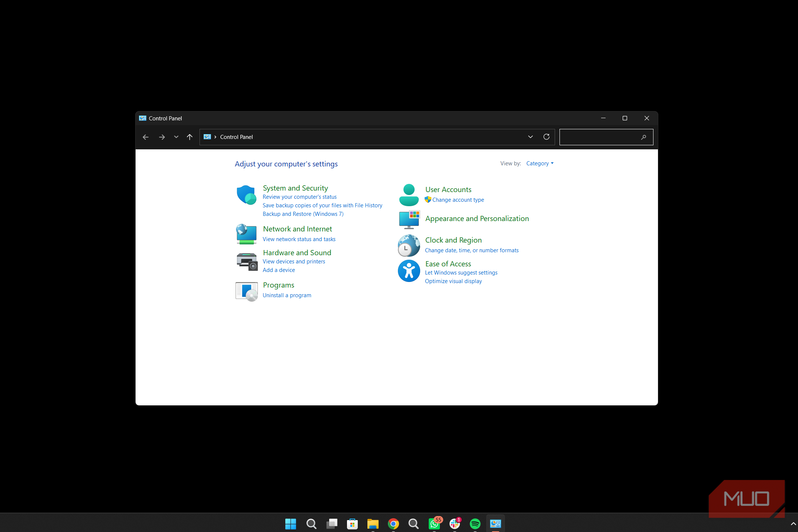Click the Appearance and Personalization monitor icon

coord(409,219)
